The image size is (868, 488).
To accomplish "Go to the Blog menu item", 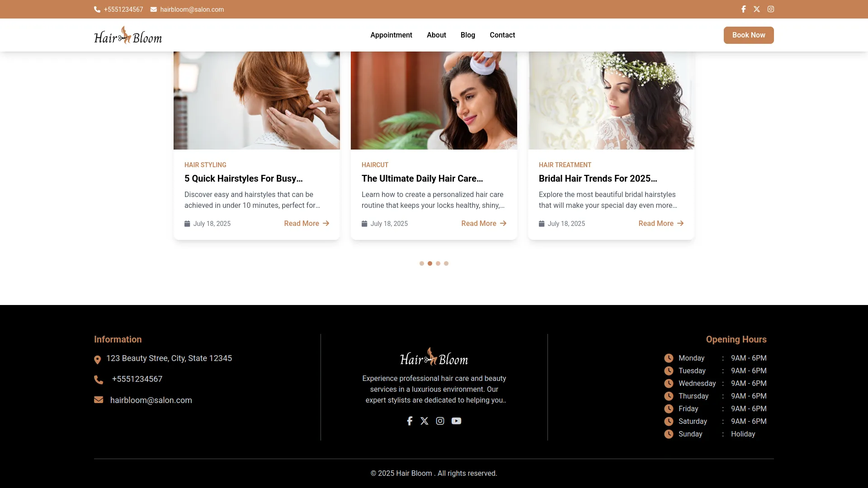I will click(x=467, y=35).
